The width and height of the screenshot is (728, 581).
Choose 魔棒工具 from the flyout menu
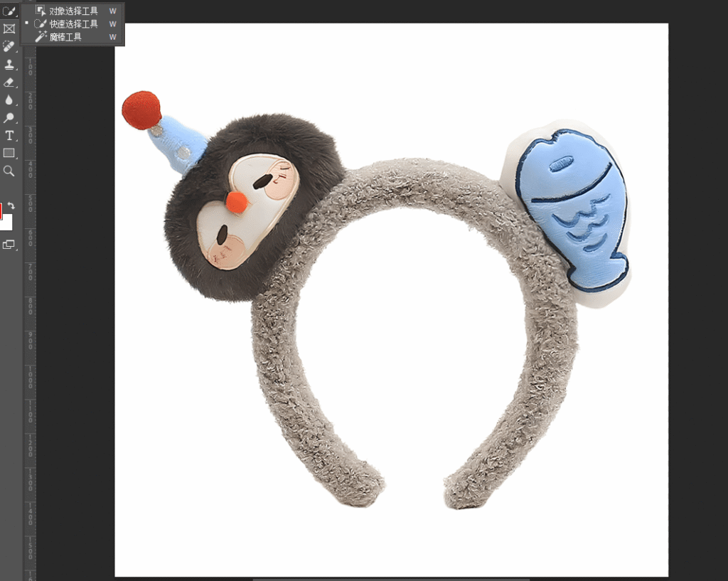tap(65, 37)
